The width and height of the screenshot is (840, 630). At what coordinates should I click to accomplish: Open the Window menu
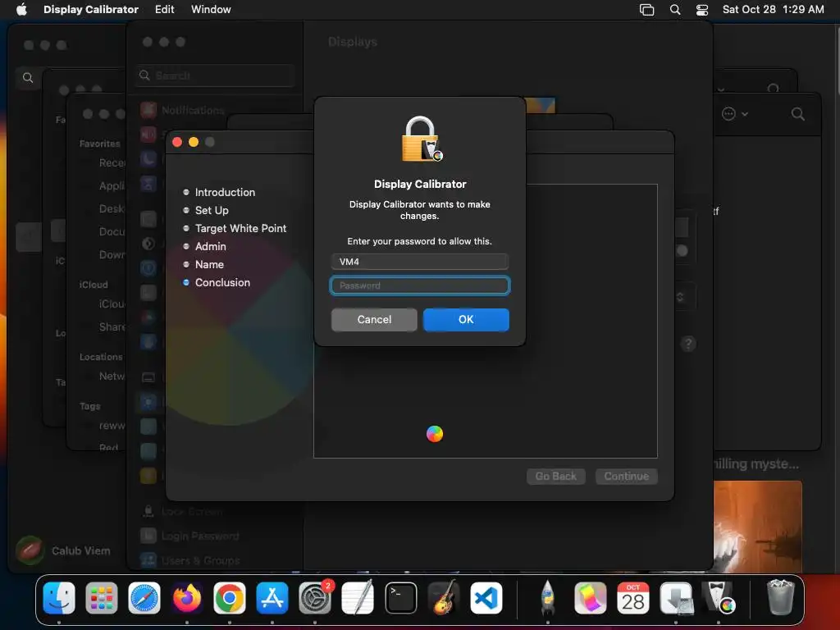click(x=211, y=9)
